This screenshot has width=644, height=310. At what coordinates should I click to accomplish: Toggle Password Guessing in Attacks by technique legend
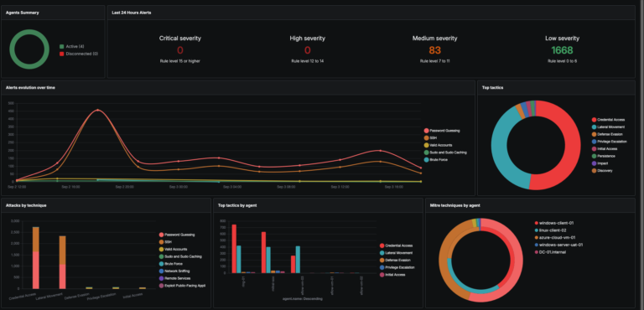tap(177, 235)
